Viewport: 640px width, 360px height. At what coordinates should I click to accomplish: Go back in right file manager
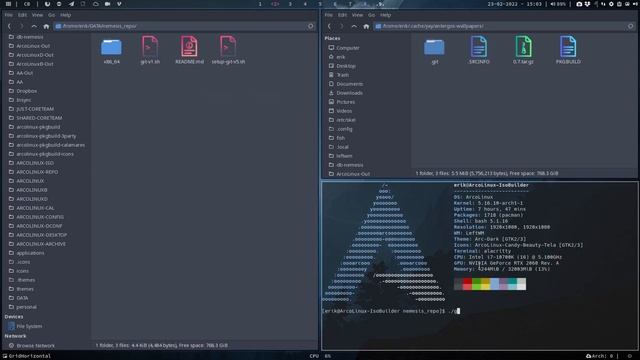(329, 26)
